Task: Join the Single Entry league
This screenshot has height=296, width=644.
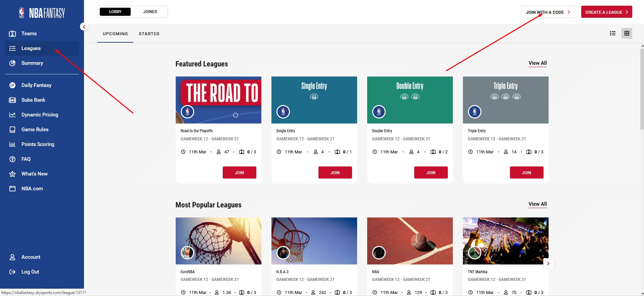Action: [x=335, y=172]
